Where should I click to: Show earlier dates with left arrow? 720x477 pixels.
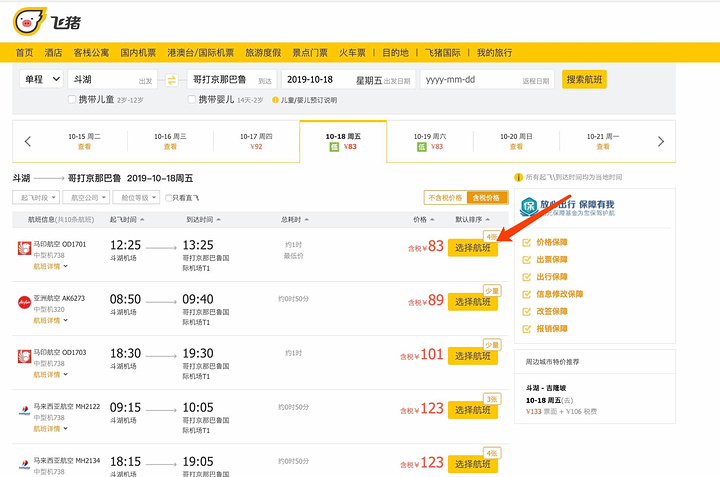pyautogui.click(x=28, y=141)
